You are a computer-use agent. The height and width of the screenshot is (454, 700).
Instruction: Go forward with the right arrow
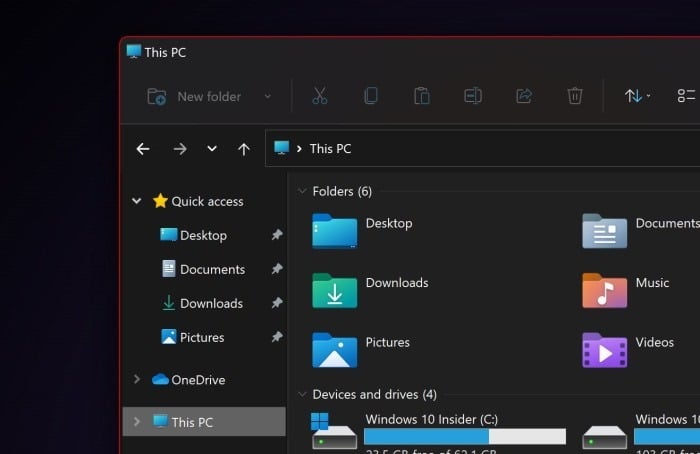[x=180, y=149]
